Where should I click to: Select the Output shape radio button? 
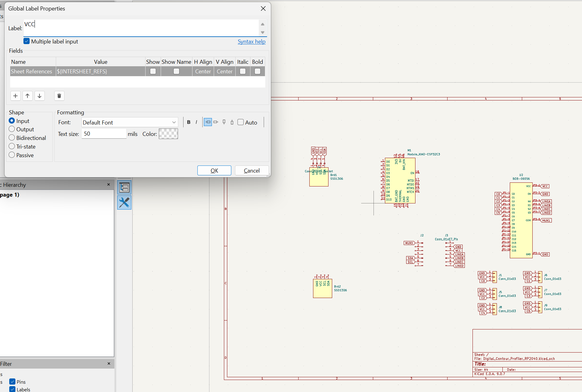point(12,129)
